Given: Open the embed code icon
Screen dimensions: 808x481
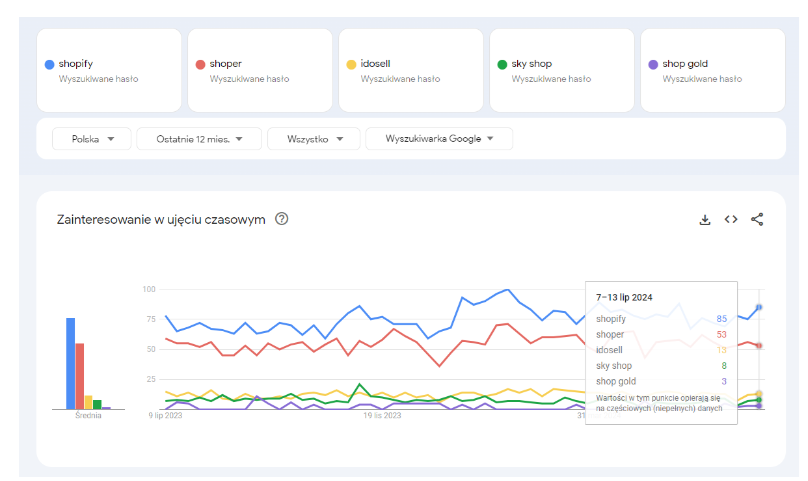Looking at the screenshot, I should pyautogui.click(x=731, y=220).
